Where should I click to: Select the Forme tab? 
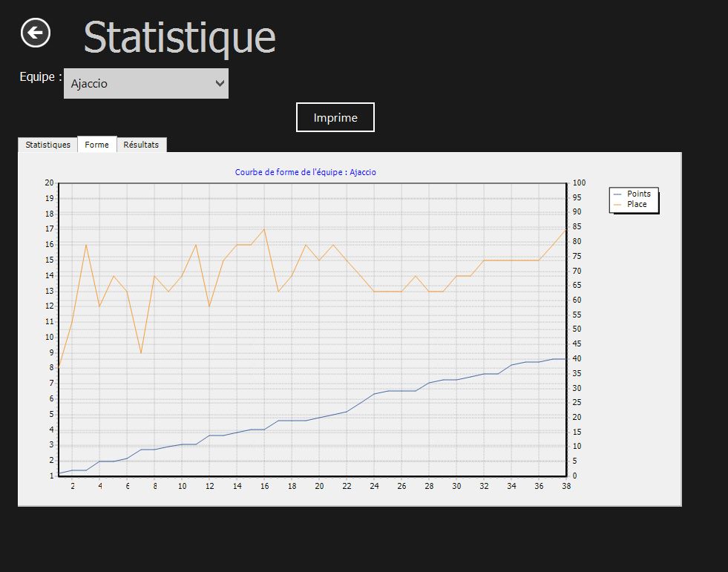[96, 145]
